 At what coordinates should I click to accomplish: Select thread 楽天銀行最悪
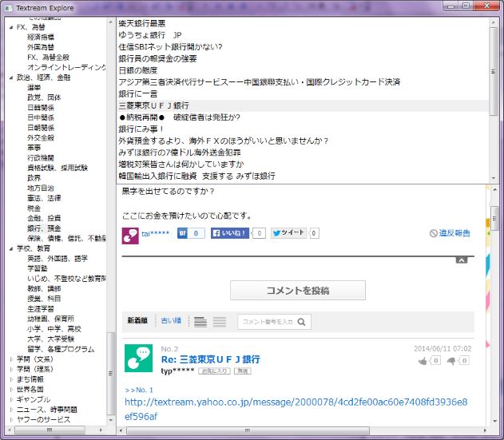[141, 23]
